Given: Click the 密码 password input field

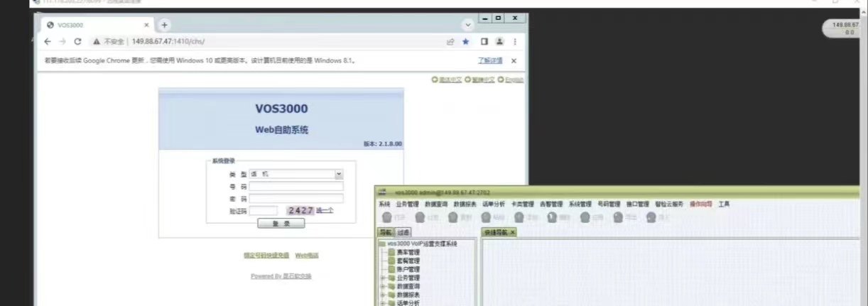Looking at the screenshot, I should click(296, 198).
